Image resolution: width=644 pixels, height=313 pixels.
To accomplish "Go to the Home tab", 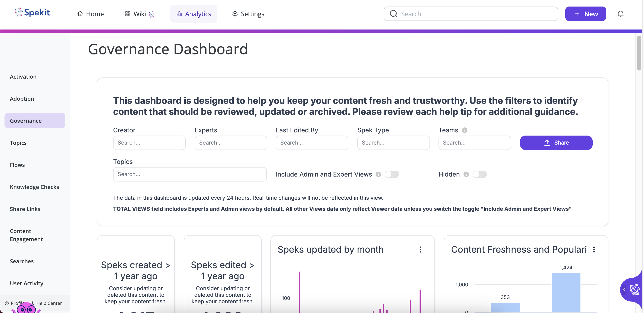I will [x=91, y=14].
